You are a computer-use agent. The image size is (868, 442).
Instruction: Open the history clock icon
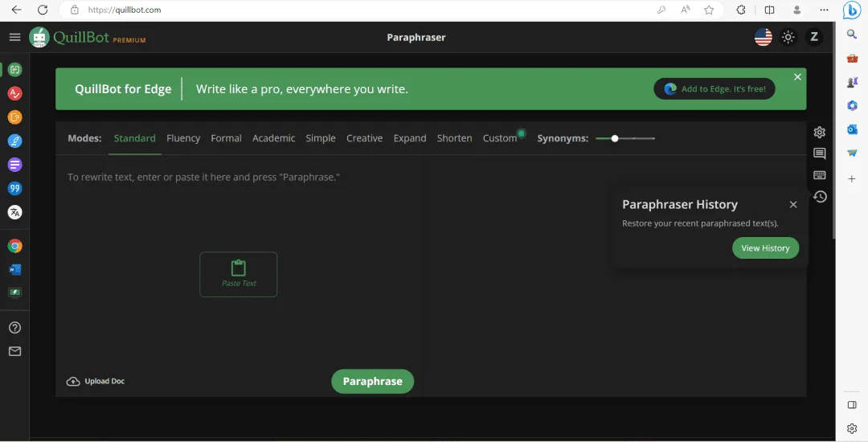pyautogui.click(x=820, y=197)
